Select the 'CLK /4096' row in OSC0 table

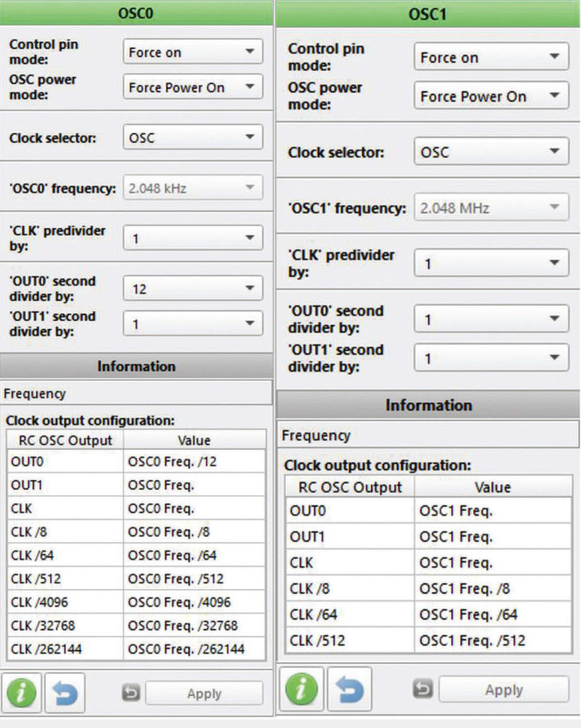coord(137,602)
